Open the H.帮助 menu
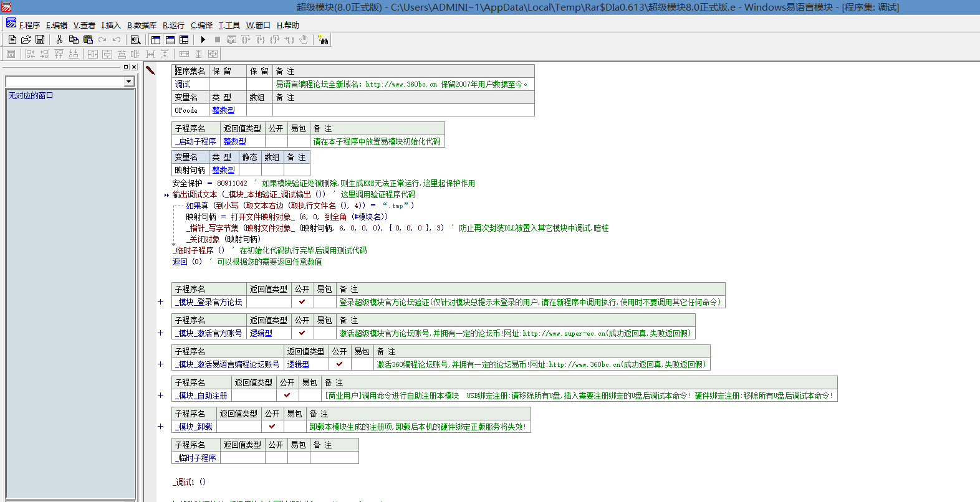 (x=288, y=26)
